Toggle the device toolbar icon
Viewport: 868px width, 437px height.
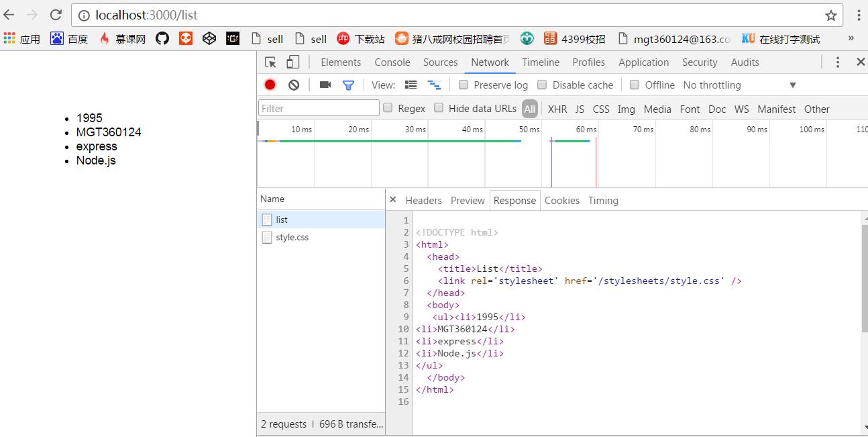(292, 62)
